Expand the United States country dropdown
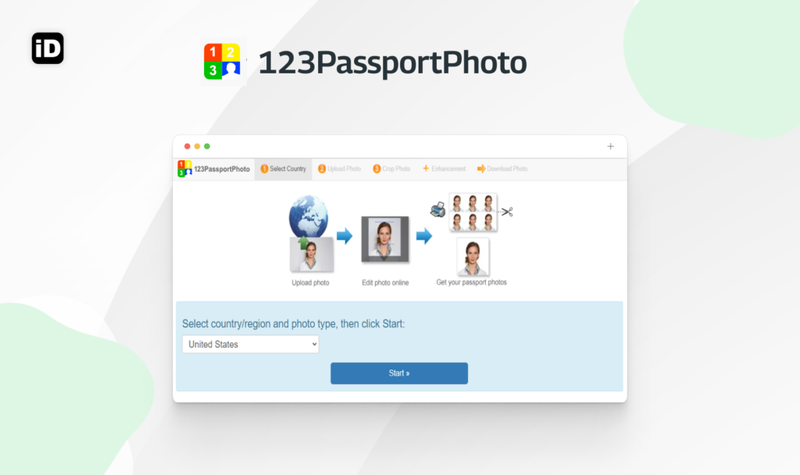800x475 pixels. click(251, 344)
